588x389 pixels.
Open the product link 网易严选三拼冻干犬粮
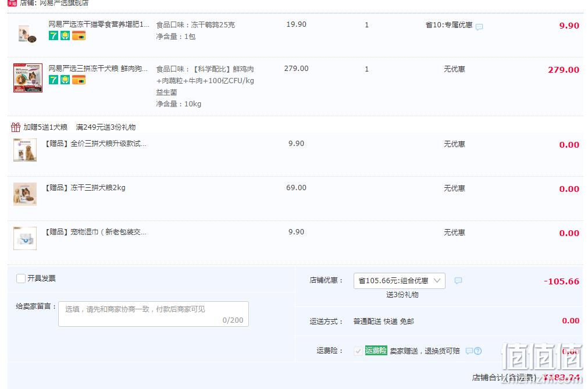(98, 68)
